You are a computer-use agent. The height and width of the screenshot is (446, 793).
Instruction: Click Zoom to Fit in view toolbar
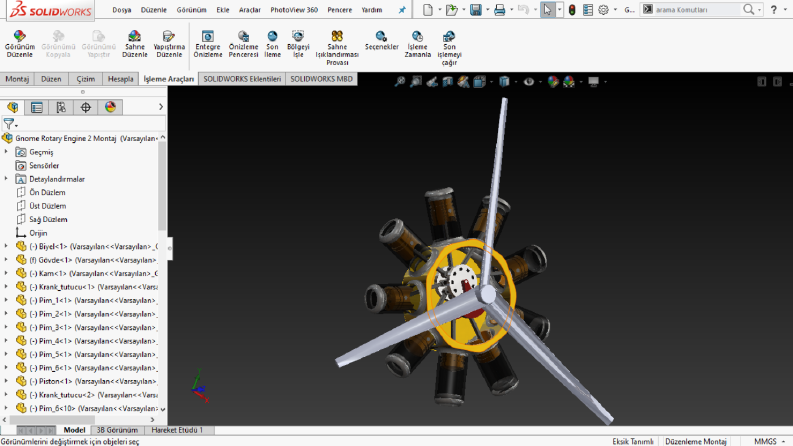pyautogui.click(x=400, y=81)
